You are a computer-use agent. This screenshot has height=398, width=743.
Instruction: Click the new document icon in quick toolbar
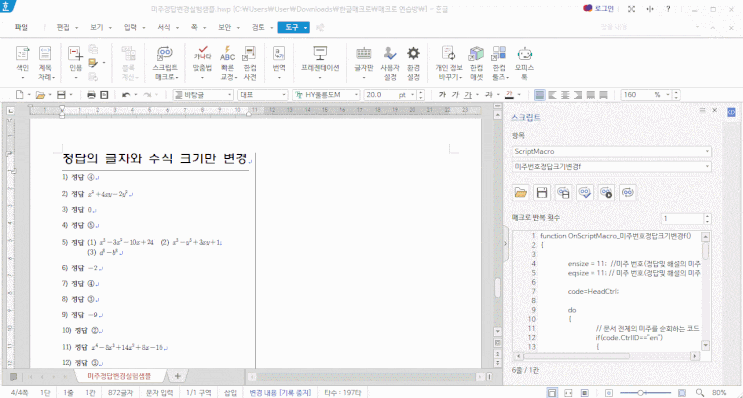point(19,95)
